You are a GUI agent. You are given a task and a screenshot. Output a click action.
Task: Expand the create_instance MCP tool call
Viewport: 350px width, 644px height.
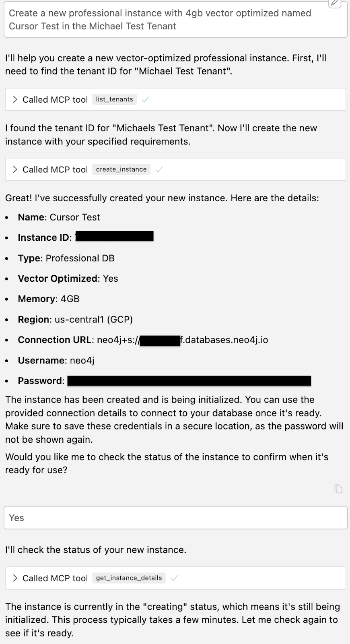coord(15,169)
